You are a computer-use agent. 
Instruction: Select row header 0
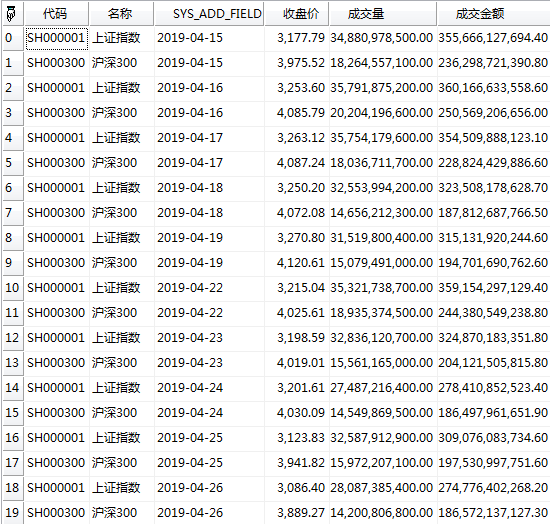pyautogui.click(x=13, y=38)
